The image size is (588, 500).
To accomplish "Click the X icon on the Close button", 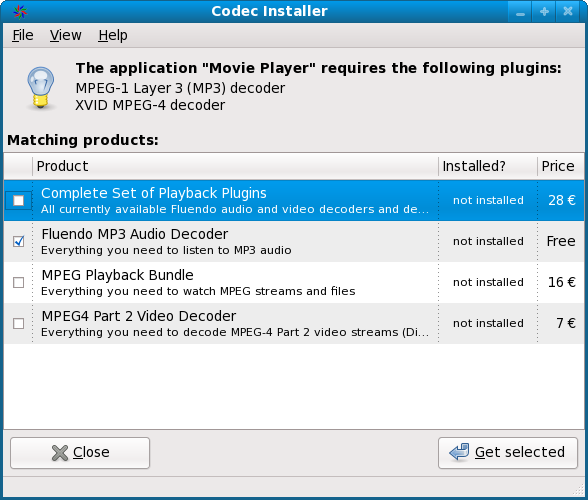I will (60, 453).
